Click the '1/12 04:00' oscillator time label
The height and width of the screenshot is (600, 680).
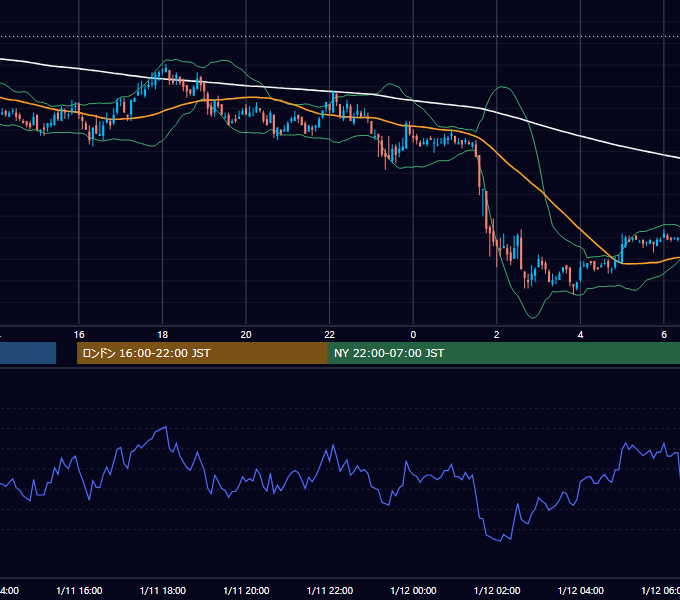[581, 590]
